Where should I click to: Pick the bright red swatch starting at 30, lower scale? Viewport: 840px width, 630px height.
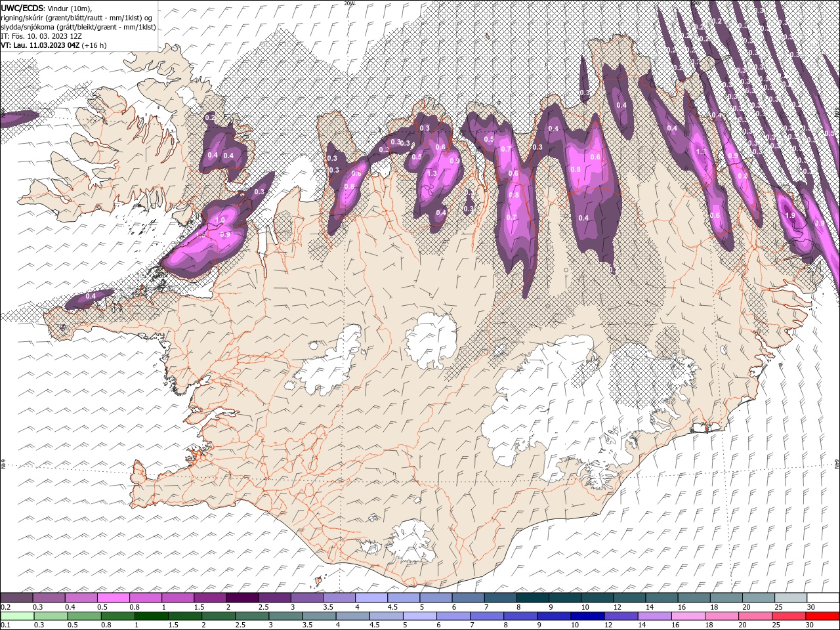[x=822, y=616]
